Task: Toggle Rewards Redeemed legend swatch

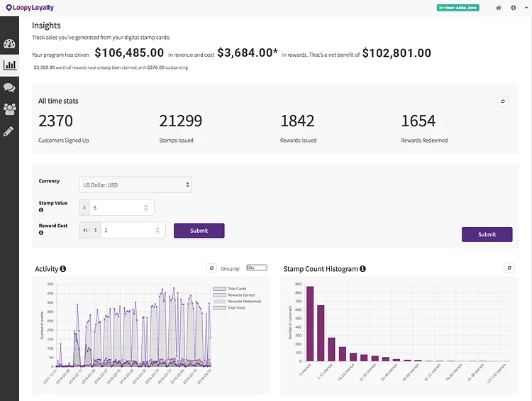Action: click(x=219, y=302)
